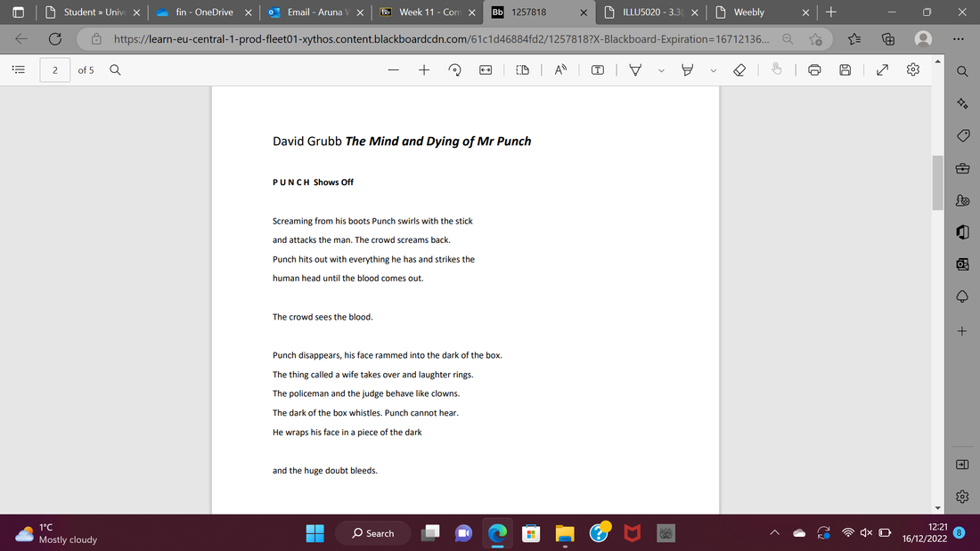
Task: Open the Windows Start menu
Action: pos(315,533)
